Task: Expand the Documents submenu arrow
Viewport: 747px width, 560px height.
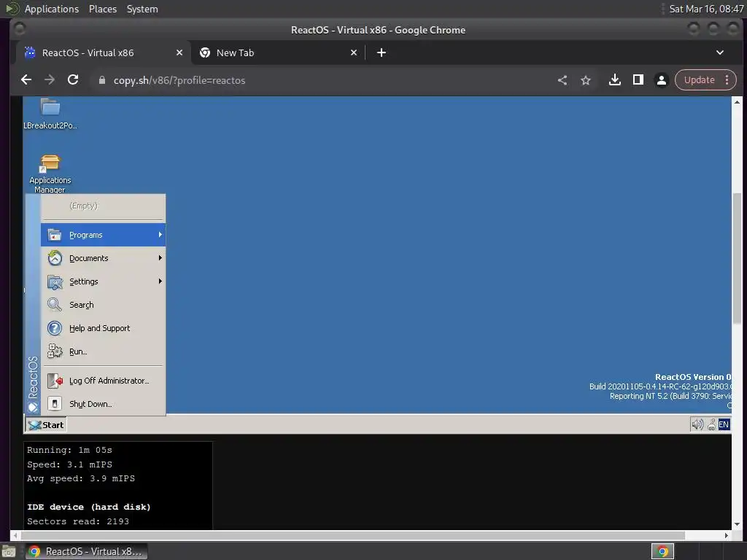Action: pos(160,257)
